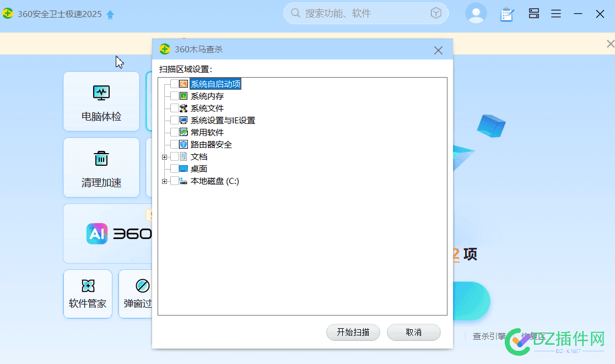This screenshot has width=615, height=364.
Task: Click the upgrade arrow beside 360安全卫士极速2025
Action: pyautogui.click(x=110, y=14)
